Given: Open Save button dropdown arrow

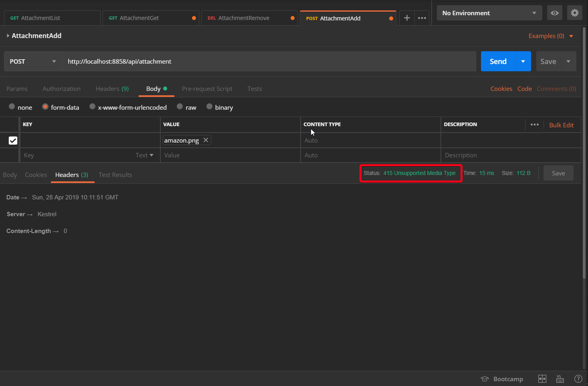Looking at the screenshot, I should point(568,61).
